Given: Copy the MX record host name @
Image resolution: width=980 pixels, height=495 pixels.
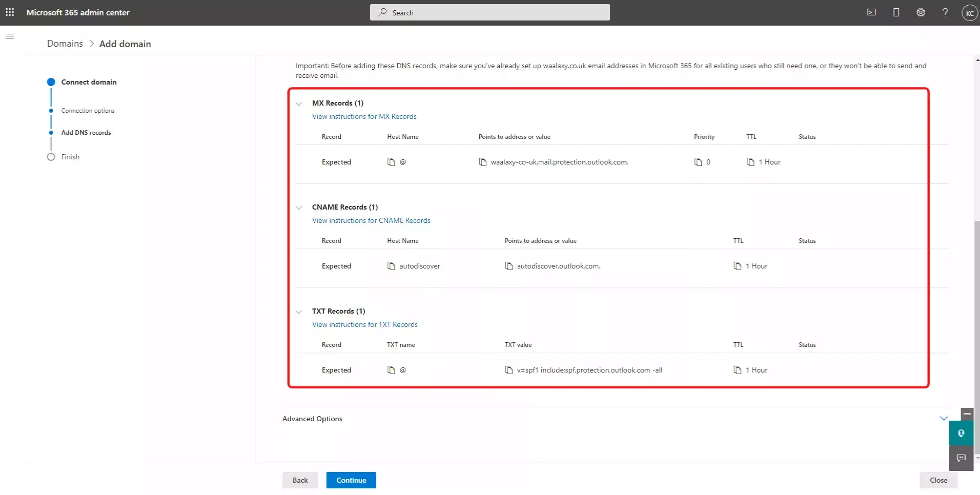Looking at the screenshot, I should tap(391, 162).
